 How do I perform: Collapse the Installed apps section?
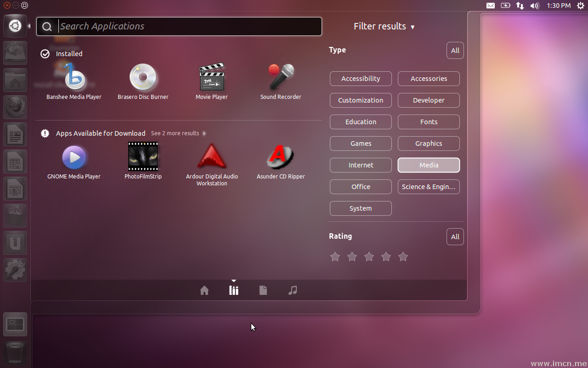(x=69, y=54)
